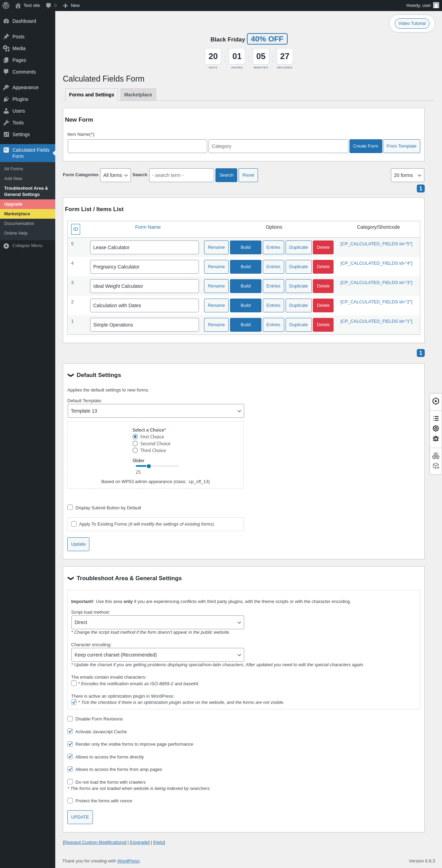Open the Settings menu in the sidebar
Screen dimensions: 442x868
click(28, 134)
